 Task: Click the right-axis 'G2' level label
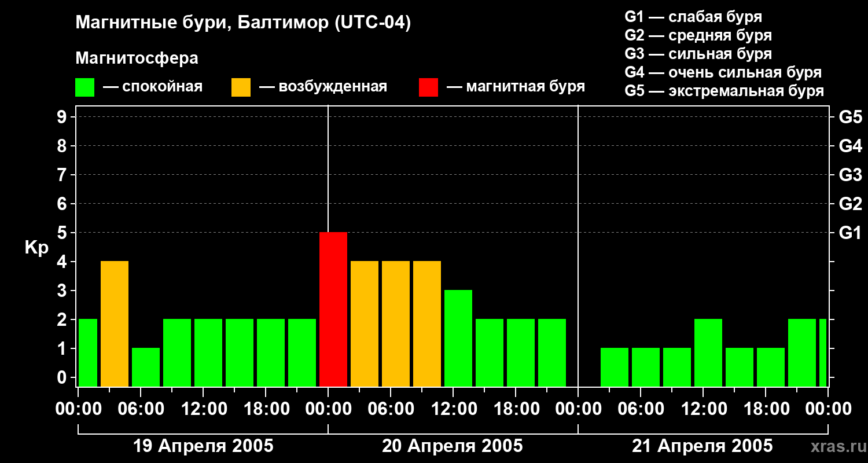(850, 204)
